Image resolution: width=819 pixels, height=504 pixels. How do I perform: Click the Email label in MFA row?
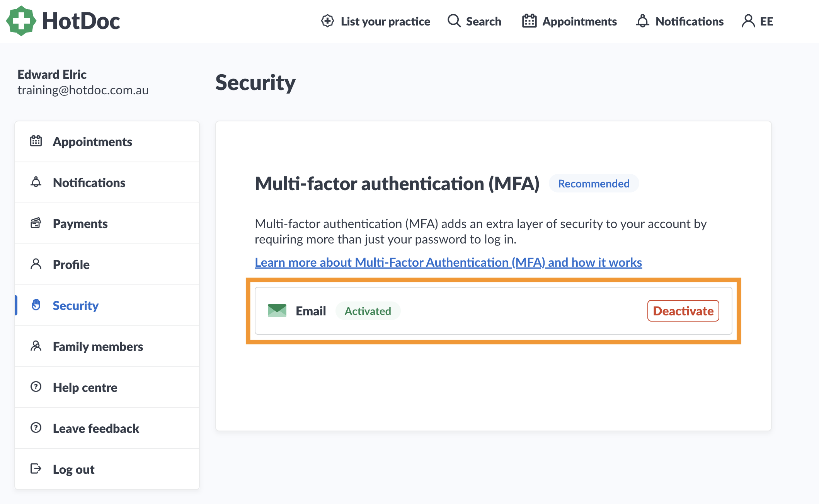(x=311, y=311)
